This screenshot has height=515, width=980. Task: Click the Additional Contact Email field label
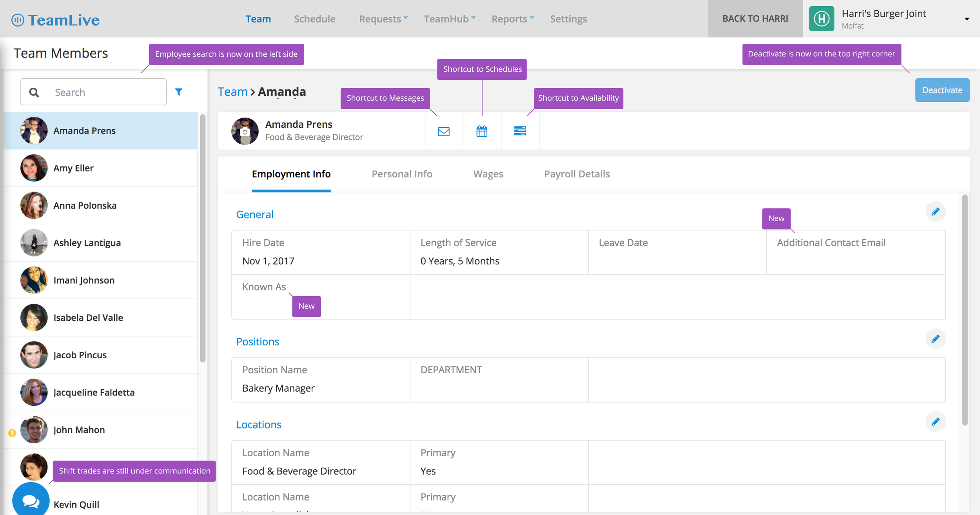831,243
